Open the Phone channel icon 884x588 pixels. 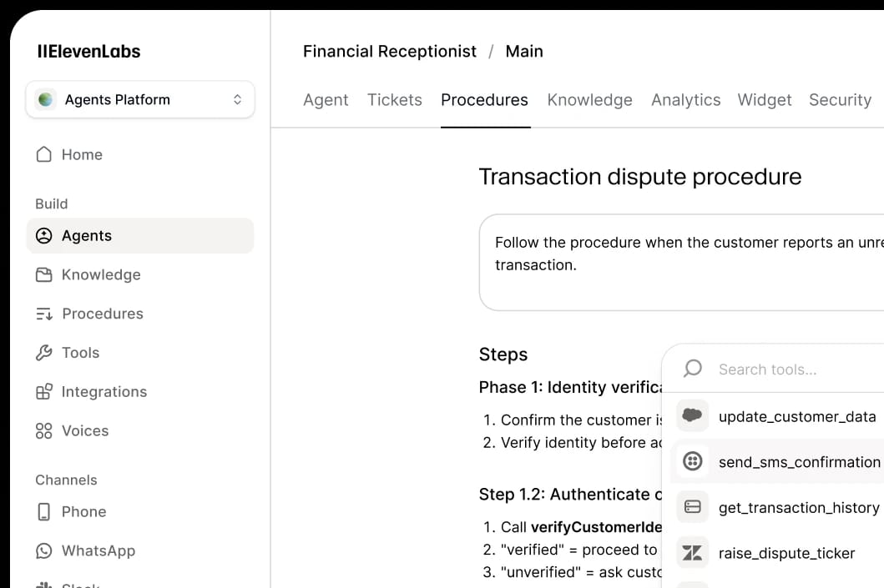[43, 511]
